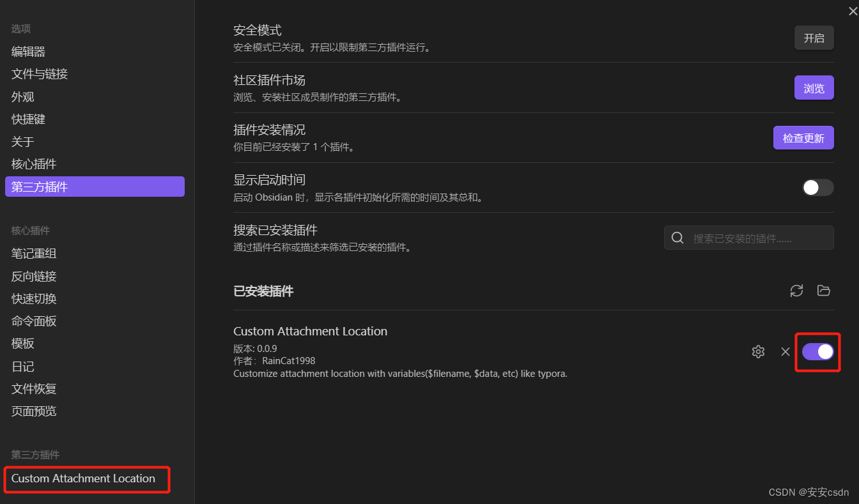Image resolution: width=859 pixels, height=504 pixels.
Task: Open 反向链接 core plugin settings
Action: tap(95, 277)
